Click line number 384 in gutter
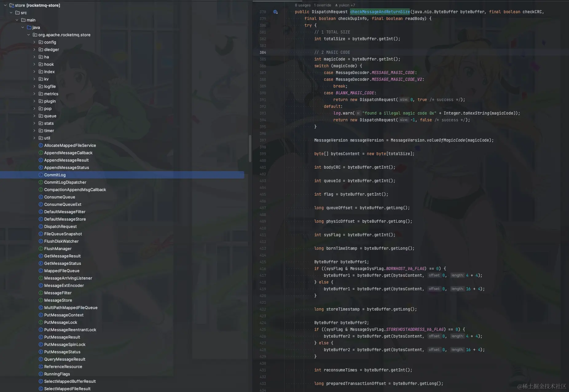The height and width of the screenshot is (392, 569). click(x=263, y=52)
